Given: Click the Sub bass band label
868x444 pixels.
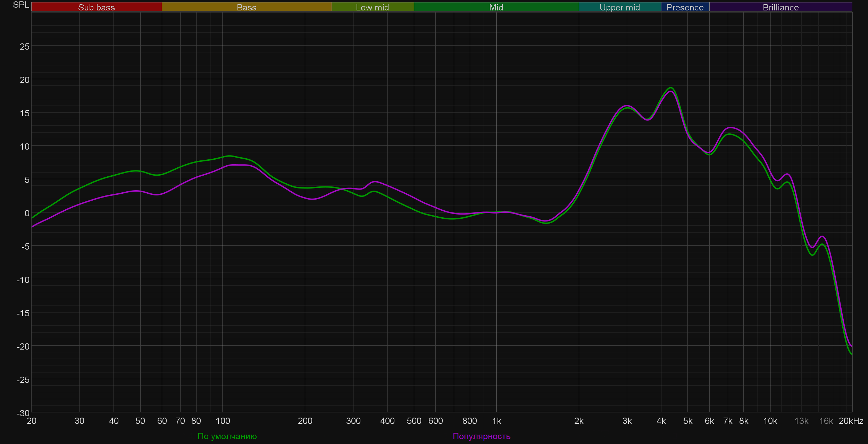Looking at the screenshot, I should click(96, 7).
